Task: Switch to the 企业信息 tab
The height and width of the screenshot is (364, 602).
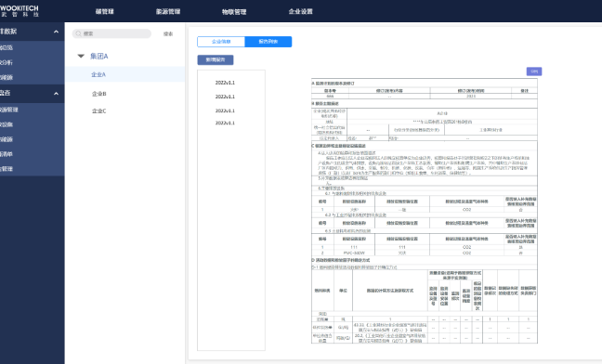Action: pos(221,42)
